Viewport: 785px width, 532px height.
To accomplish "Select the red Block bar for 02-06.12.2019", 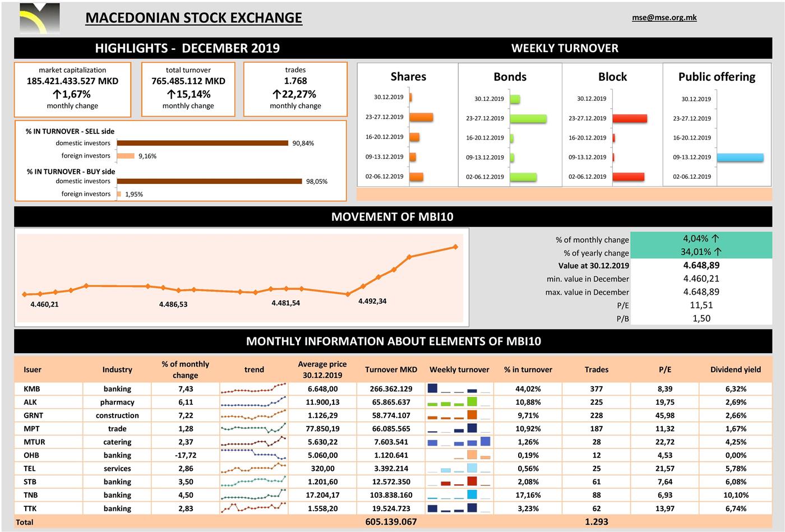I will 628,177.
